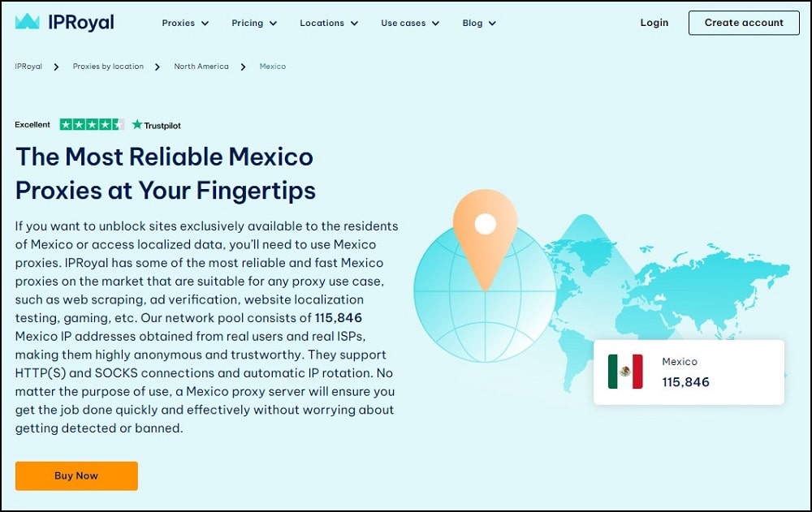Screen dimensions: 812x512
Task: Expand the Pricing dropdown arrow
Action: click(274, 24)
